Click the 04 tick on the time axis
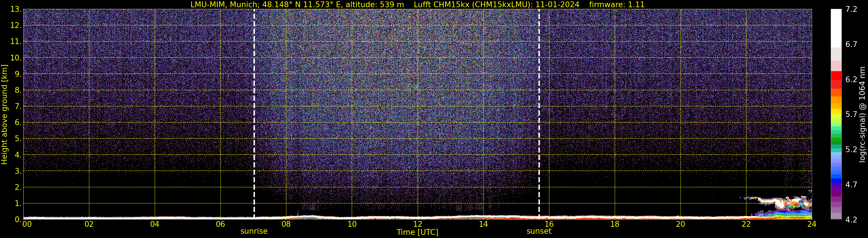 pyautogui.click(x=155, y=224)
